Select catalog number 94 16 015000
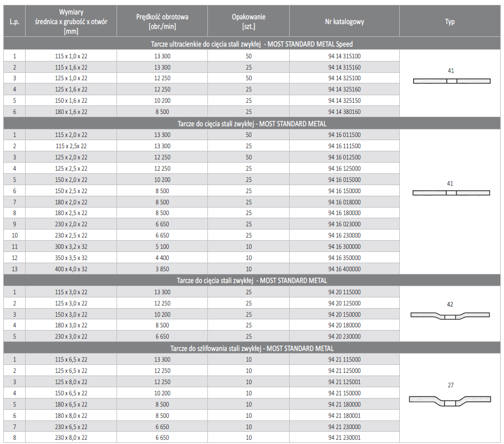 (x=344, y=180)
